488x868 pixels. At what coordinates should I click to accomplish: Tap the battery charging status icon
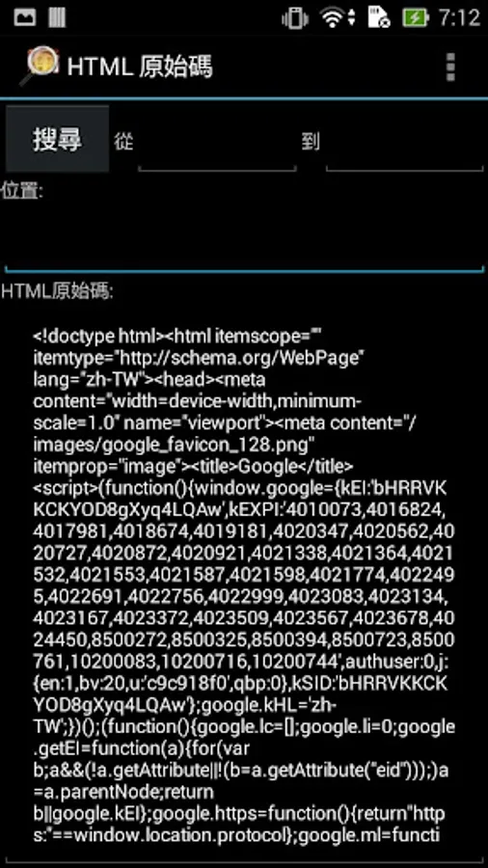point(416,17)
